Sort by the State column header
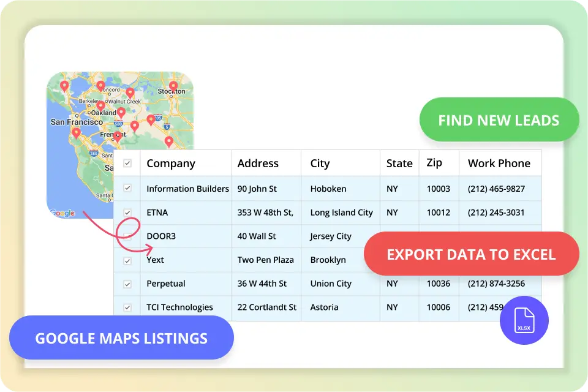 [399, 164]
